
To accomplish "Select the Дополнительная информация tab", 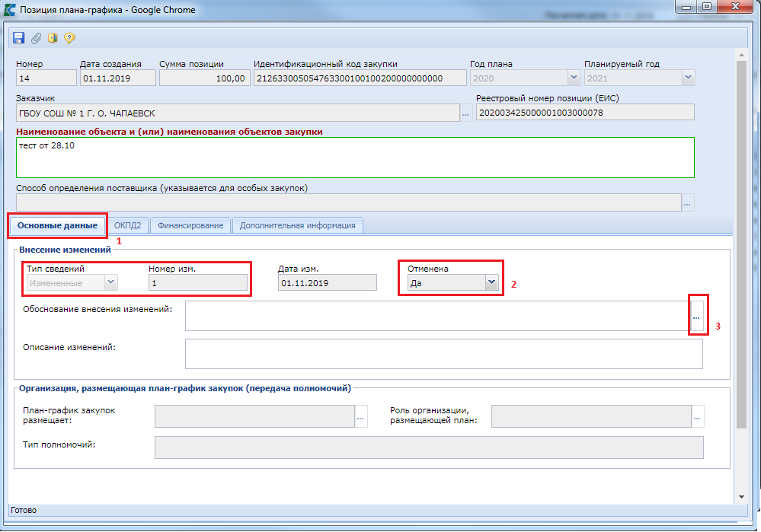I will 297,225.
